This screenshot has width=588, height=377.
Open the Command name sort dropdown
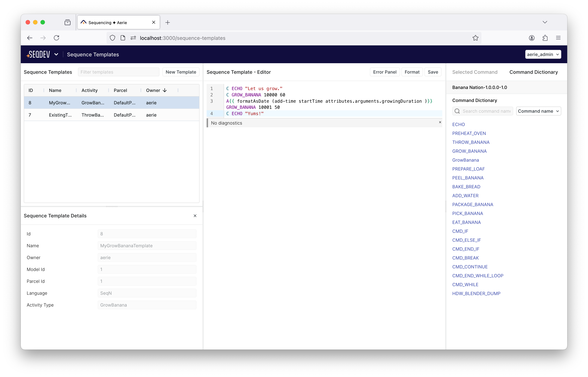pyautogui.click(x=538, y=111)
